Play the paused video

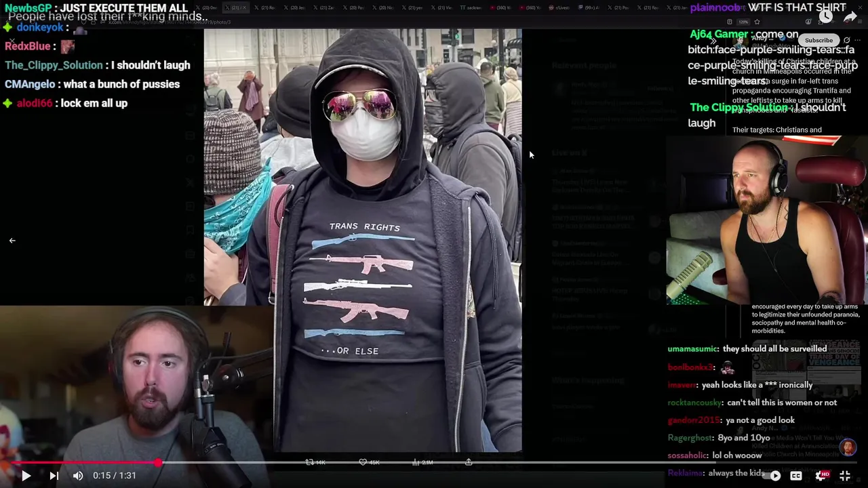coord(26,476)
